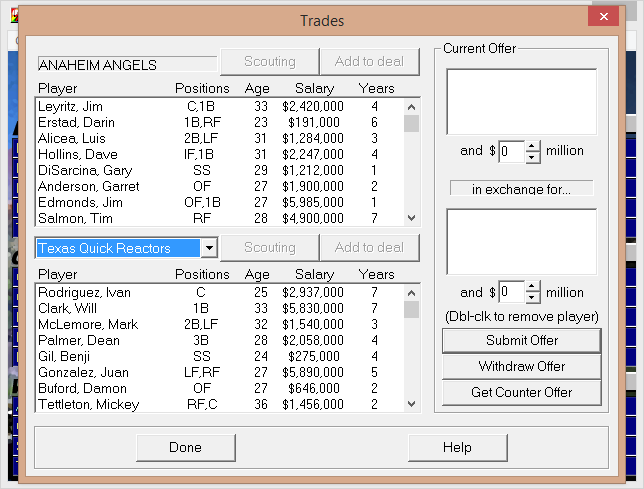Open the Texas Quick Reactors team dropdown
Image resolution: width=644 pixels, height=489 pixels.
[209, 248]
